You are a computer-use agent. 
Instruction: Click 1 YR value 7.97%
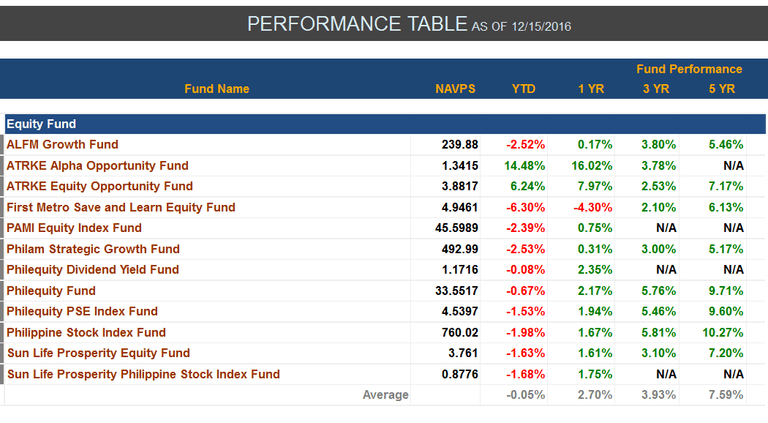595,186
